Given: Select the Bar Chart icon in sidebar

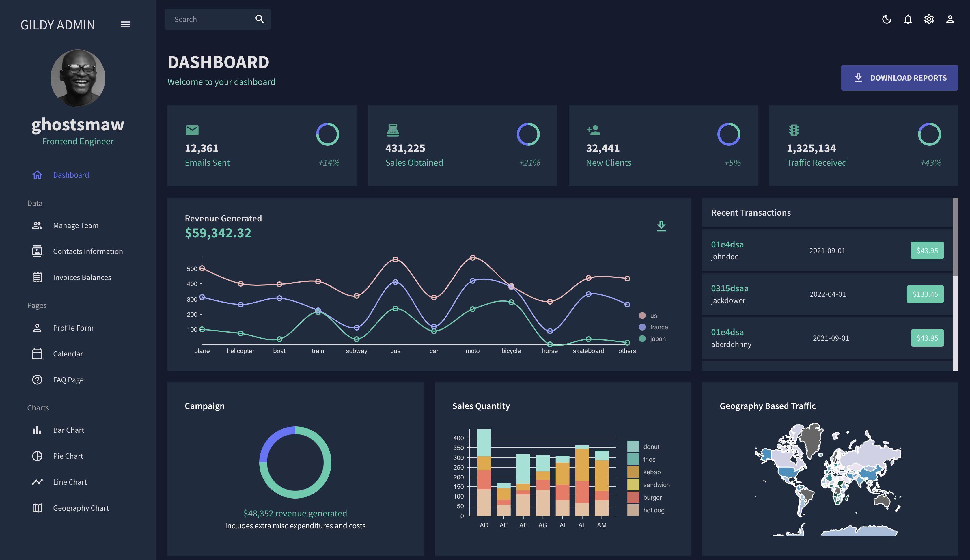Looking at the screenshot, I should 37,430.
